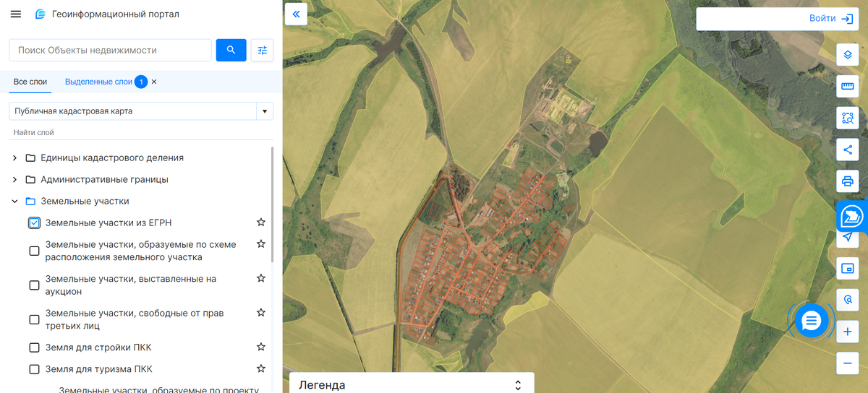Viewport: 868px width, 393px height.
Task: Zoom in the map
Action: [848, 332]
